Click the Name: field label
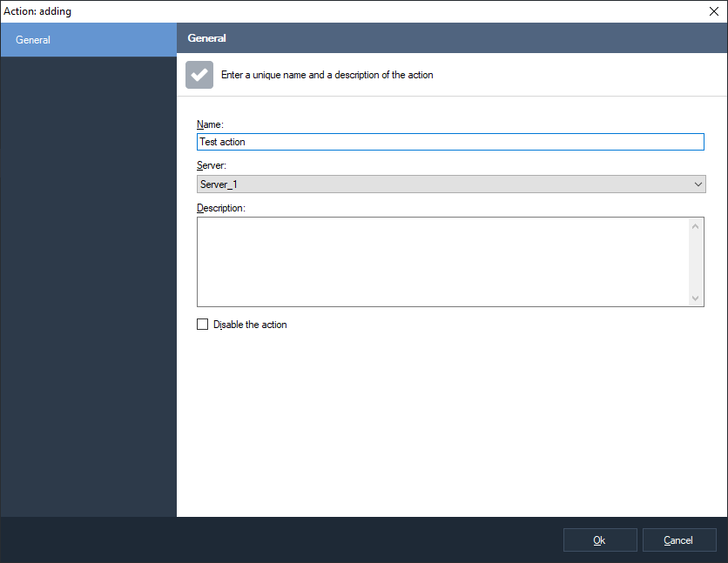The width and height of the screenshot is (728, 563). tap(210, 124)
